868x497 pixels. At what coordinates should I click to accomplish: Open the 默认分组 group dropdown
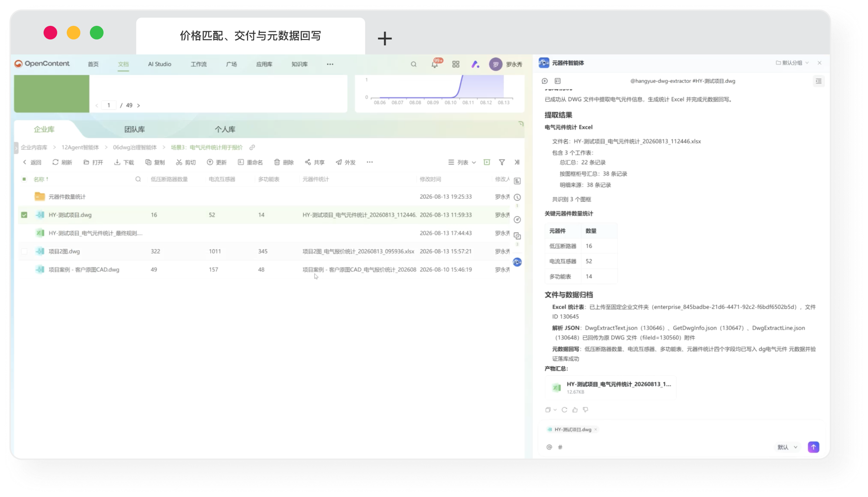(x=792, y=63)
